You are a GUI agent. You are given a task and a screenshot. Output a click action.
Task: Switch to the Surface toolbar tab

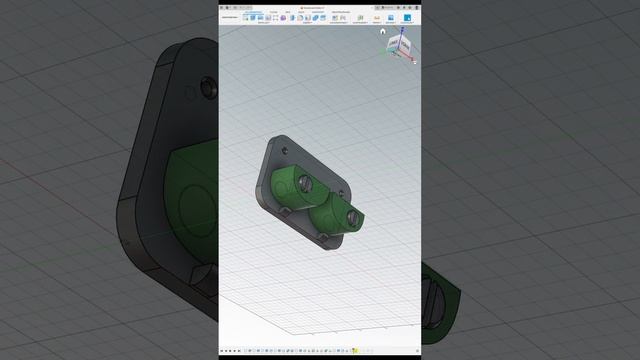pos(273,12)
